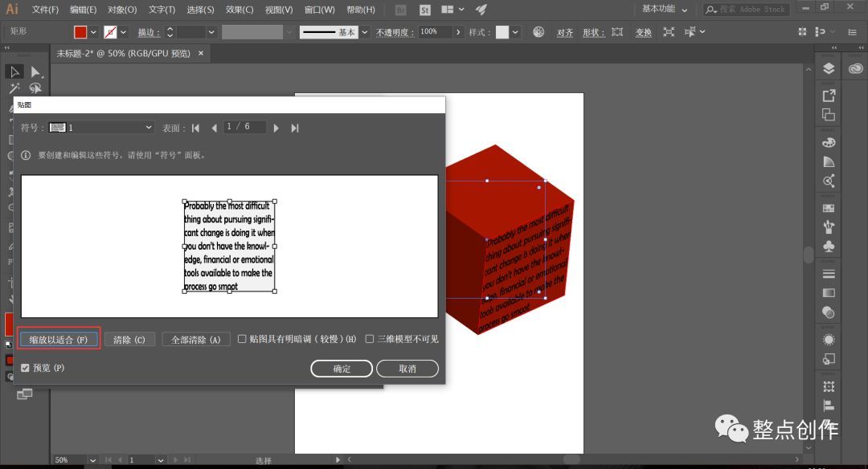Open the Brushes panel icon
The width and height of the screenshot is (868, 469).
click(x=828, y=226)
